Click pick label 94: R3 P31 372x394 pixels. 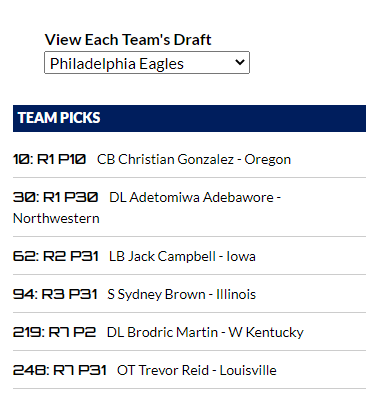coord(55,294)
